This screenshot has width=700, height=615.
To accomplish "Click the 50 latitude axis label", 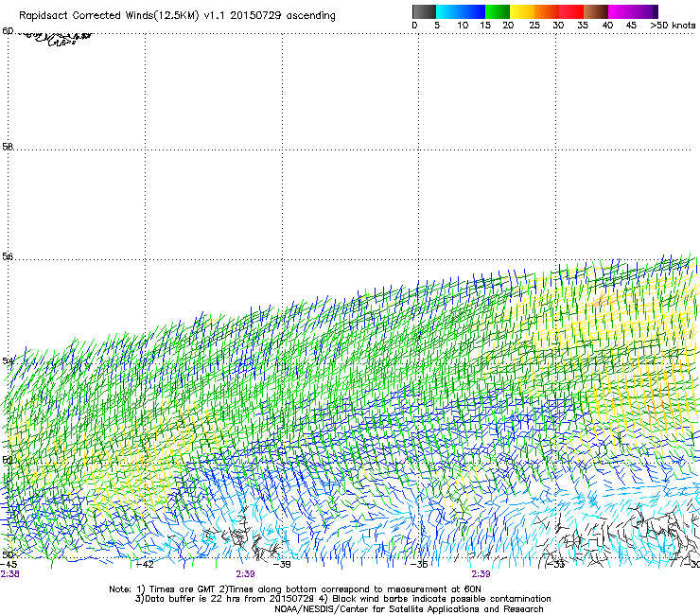I will 8,554.
